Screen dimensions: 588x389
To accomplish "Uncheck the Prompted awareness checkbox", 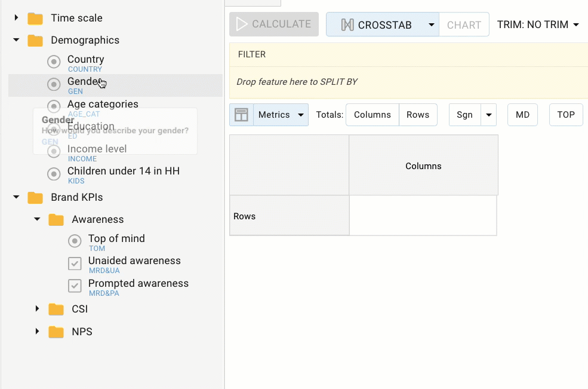I will coord(75,286).
